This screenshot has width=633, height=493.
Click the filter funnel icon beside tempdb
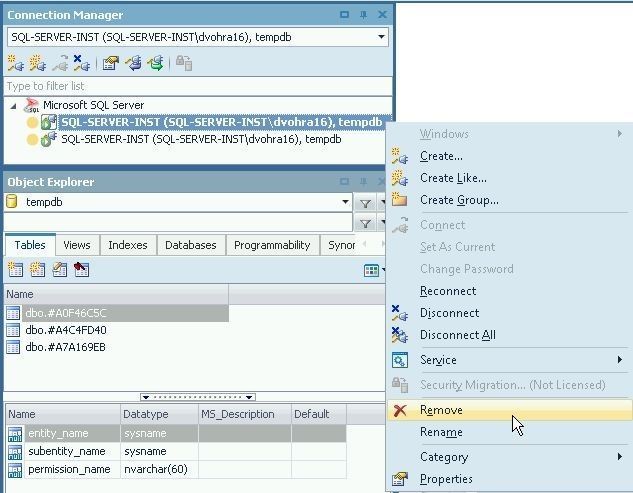coord(366,203)
